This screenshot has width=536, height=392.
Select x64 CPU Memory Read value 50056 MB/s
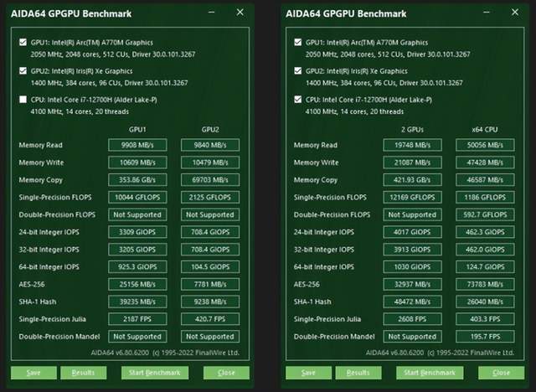pos(485,145)
